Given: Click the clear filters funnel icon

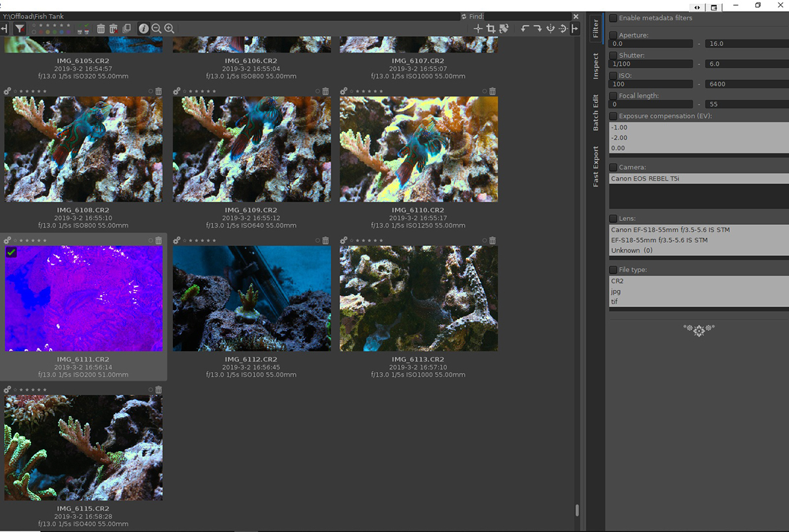Looking at the screenshot, I should tap(20, 28).
